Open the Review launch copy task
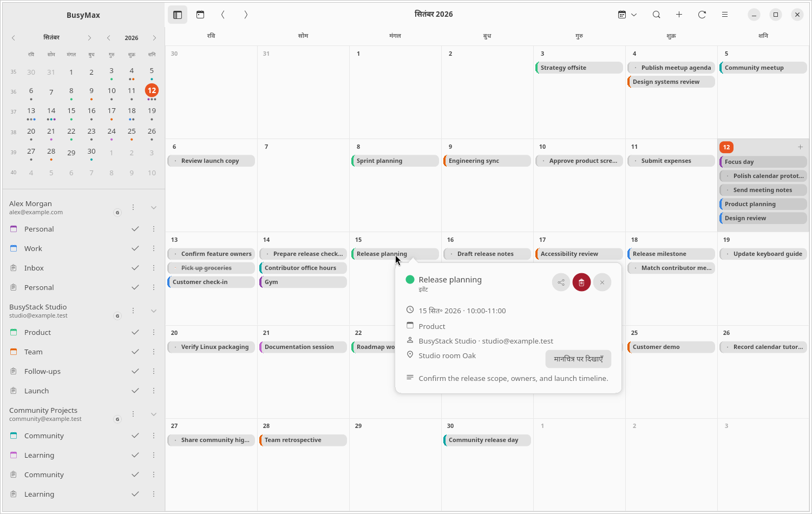This screenshot has width=812, height=514. coord(211,161)
